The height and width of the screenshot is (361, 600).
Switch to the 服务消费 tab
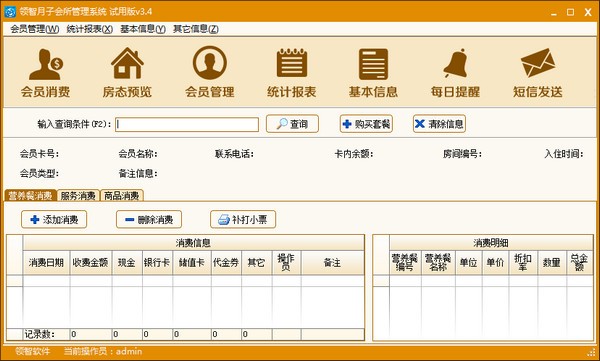78,196
